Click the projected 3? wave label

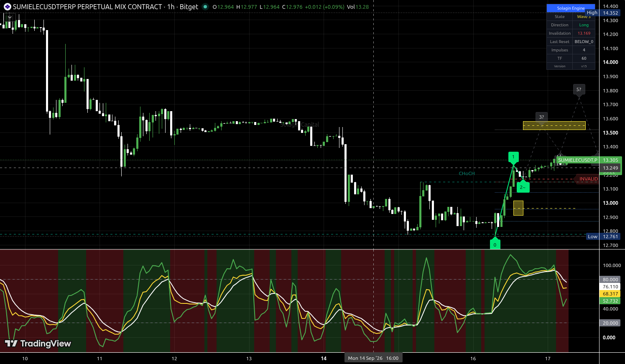coord(541,117)
